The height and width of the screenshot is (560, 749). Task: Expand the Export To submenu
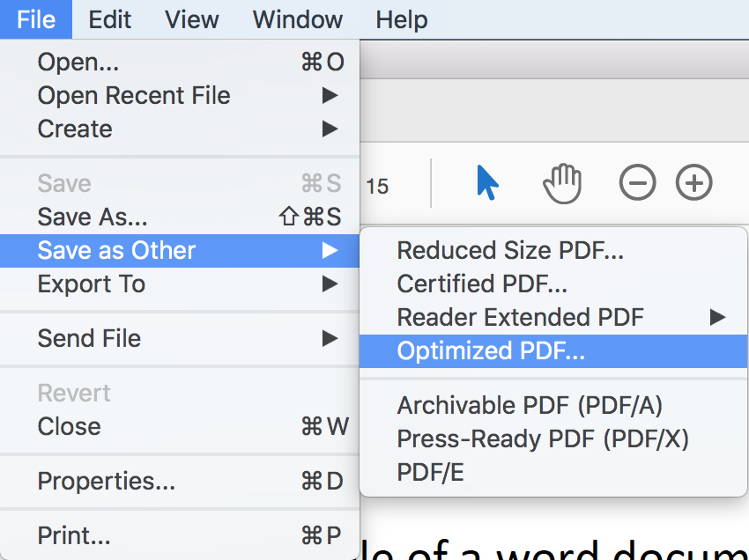(180, 284)
